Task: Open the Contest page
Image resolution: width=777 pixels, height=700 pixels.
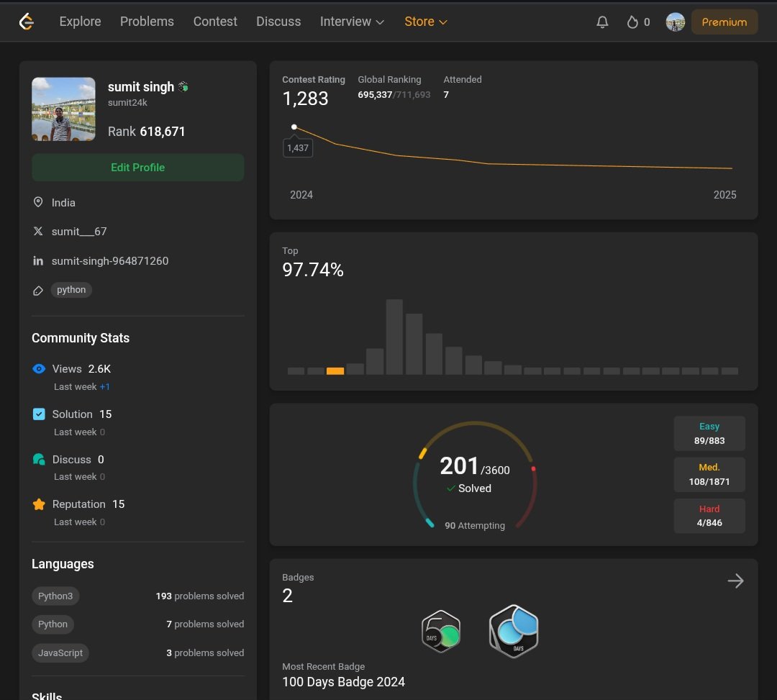Action: [x=215, y=22]
